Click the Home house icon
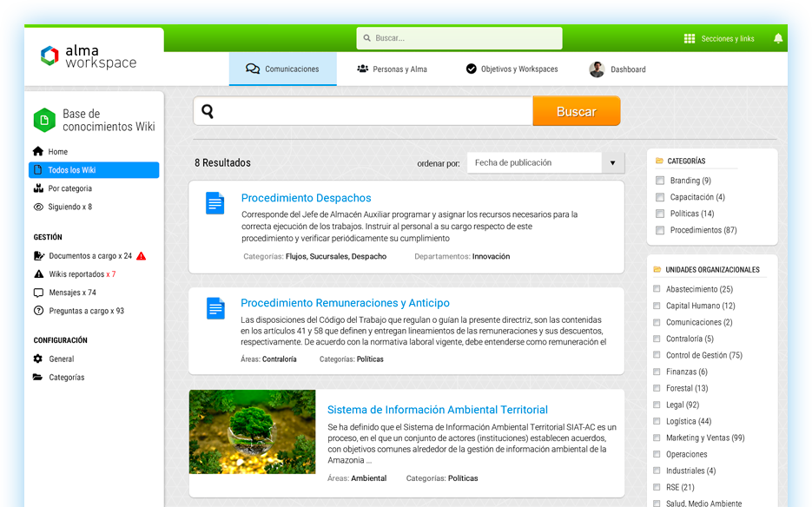Viewport: 812px width, 507px height. [x=38, y=151]
